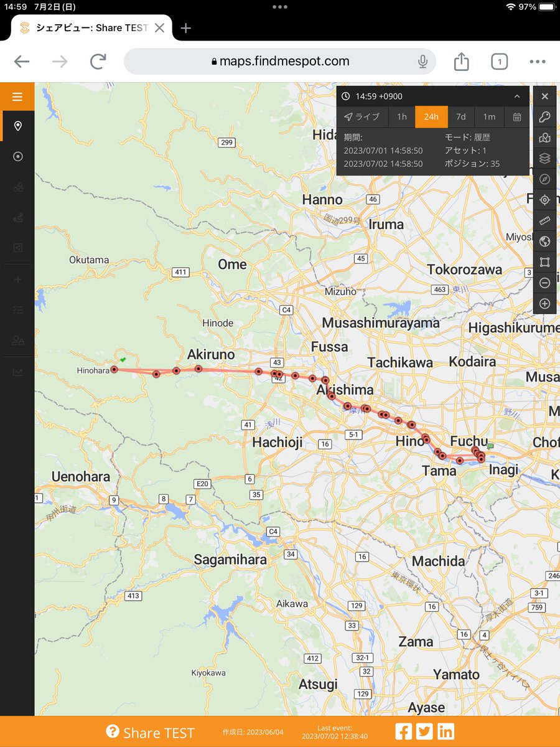Click the globe icon in map toolbar
Image resolution: width=560 pixels, height=747 pixels.
pyautogui.click(x=544, y=242)
